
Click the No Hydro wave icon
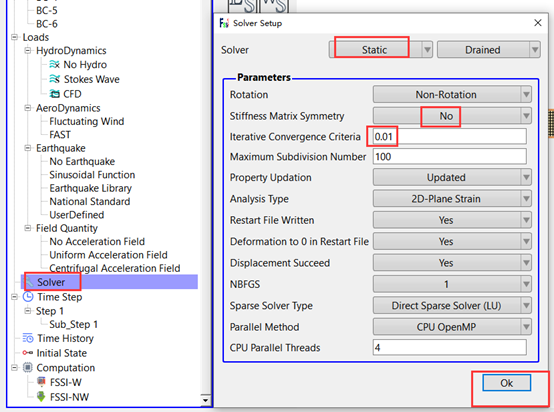tap(54, 64)
